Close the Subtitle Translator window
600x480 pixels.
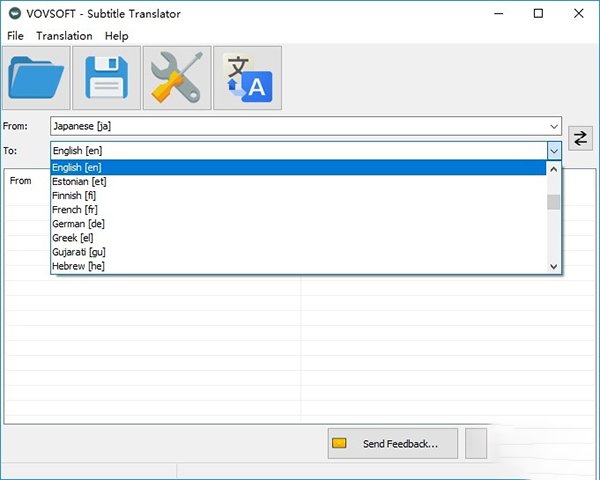click(579, 14)
